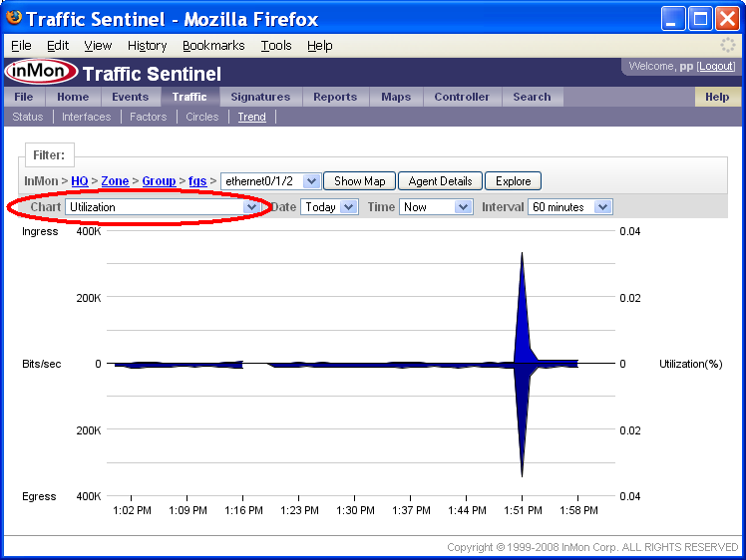Click the Firefox loading throbber icon
This screenshot has width=746, height=560.
(x=728, y=46)
